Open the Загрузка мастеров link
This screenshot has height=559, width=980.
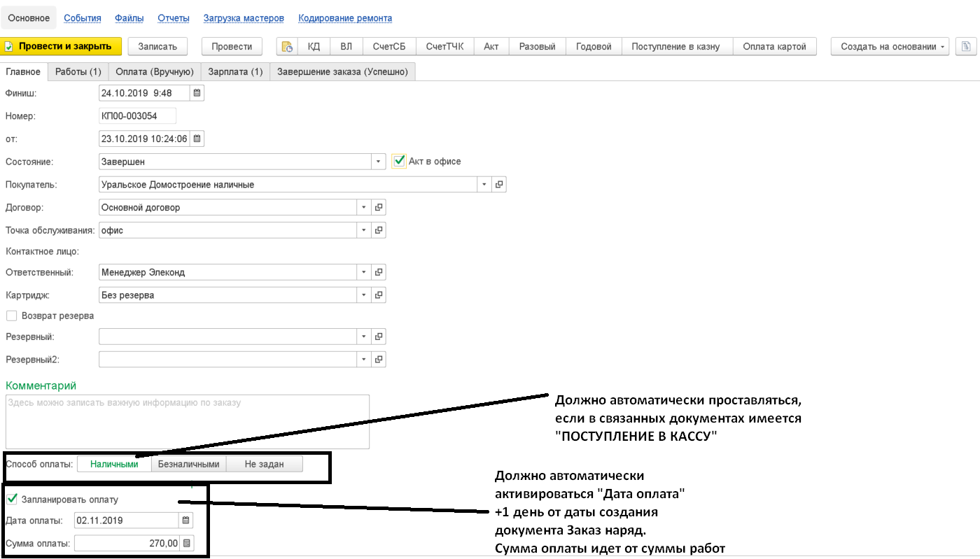pos(244,18)
